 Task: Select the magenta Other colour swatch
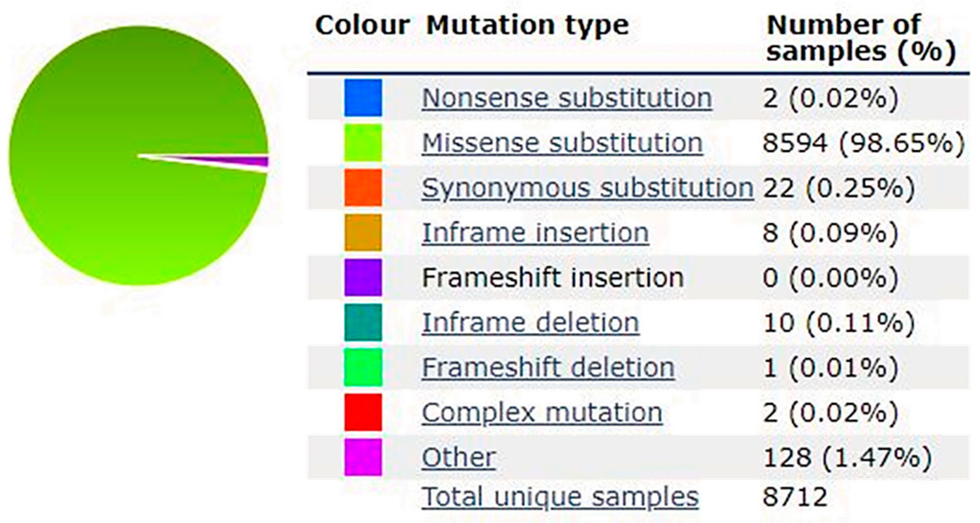point(363,457)
